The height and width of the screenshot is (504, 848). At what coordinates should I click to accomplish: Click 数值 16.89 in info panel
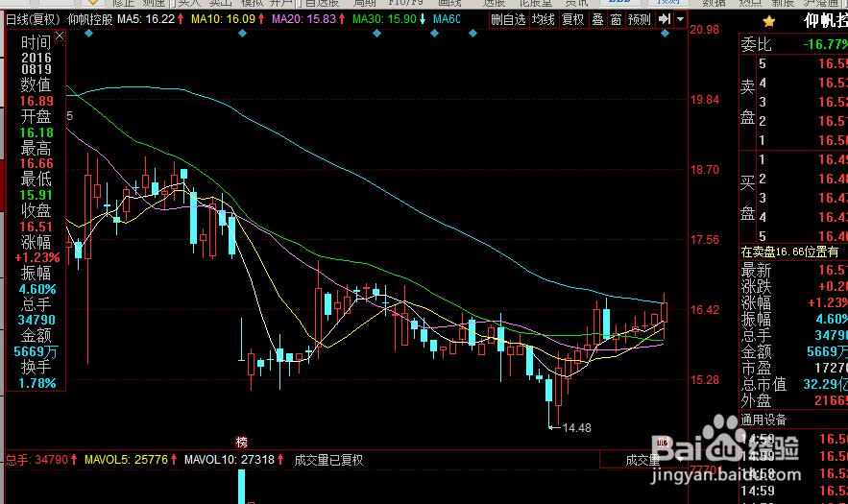click(x=36, y=101)
